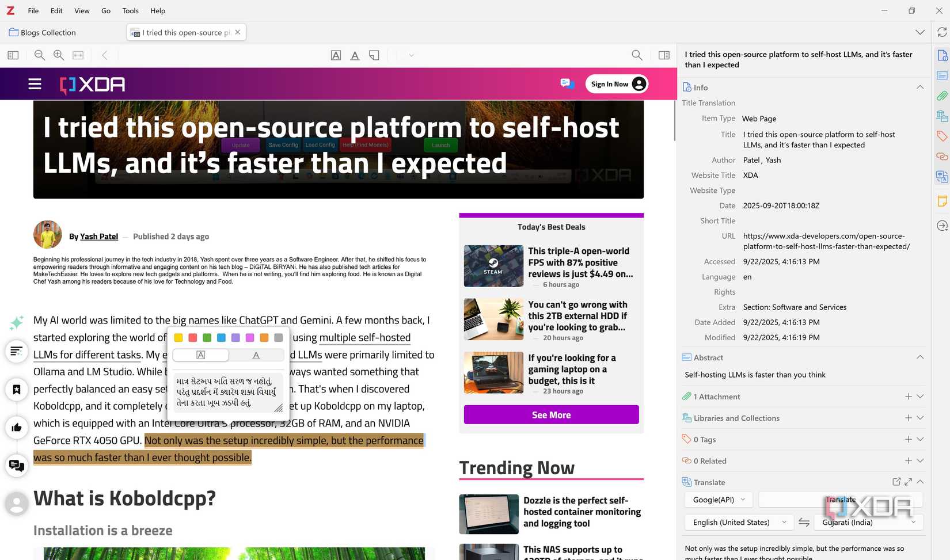950x560 pixels.
Task: Open the XDA hamburger menu
Action: [35, 84]
